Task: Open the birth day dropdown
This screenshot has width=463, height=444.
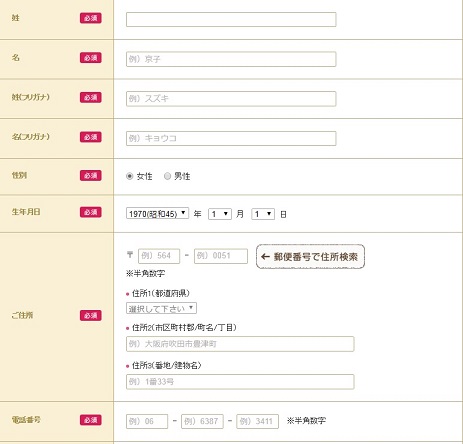Action: coord(263,214)
